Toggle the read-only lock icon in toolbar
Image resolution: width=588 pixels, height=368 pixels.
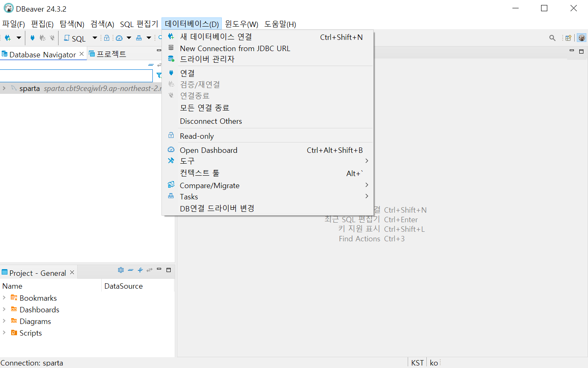coord(107,38)
